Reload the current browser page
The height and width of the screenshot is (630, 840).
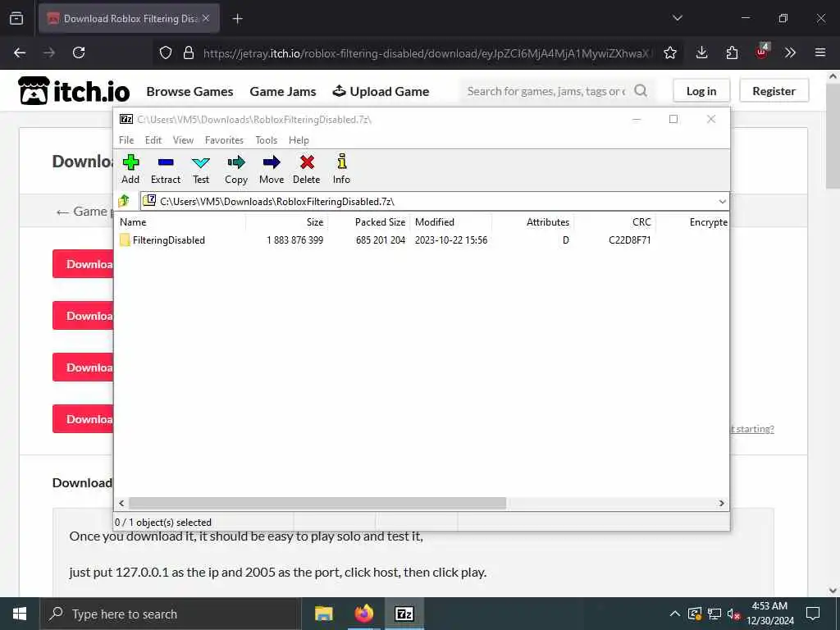coord(79,52)
